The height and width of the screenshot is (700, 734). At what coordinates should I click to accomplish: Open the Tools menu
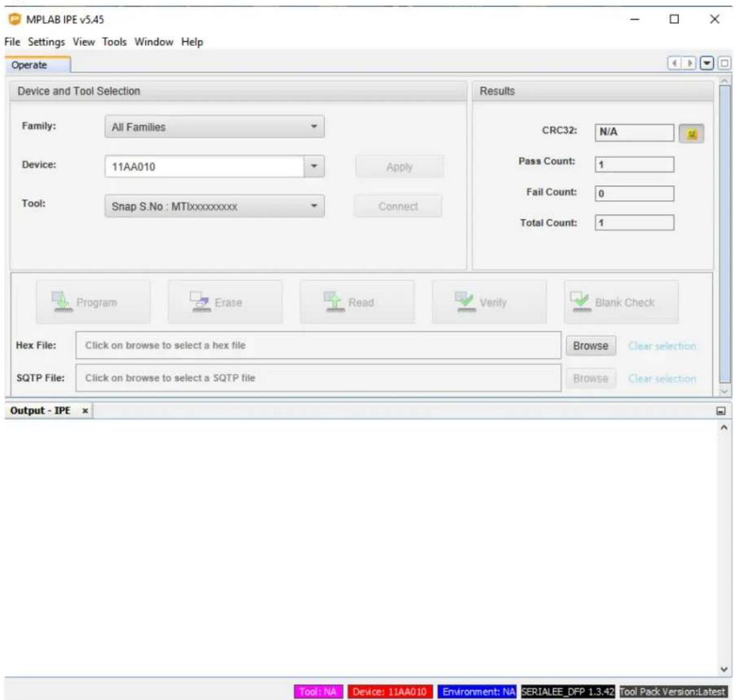click(x=114, y=42)
